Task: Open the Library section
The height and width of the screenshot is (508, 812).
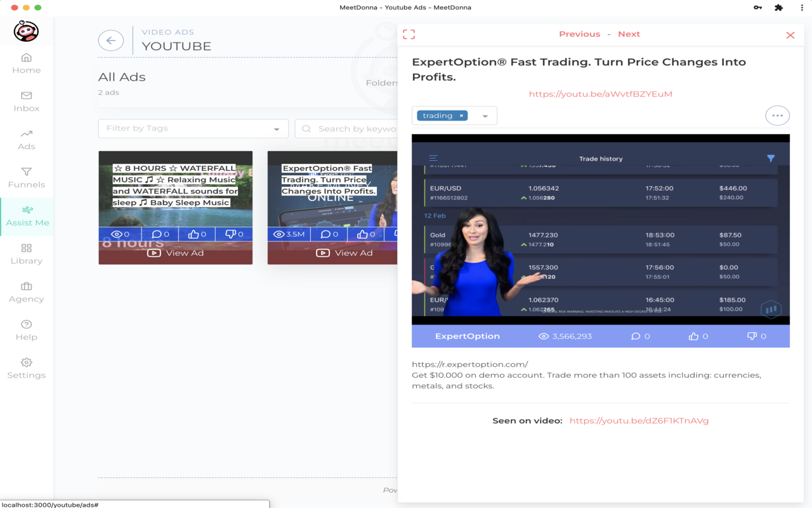Action: [x=26, y=254]
